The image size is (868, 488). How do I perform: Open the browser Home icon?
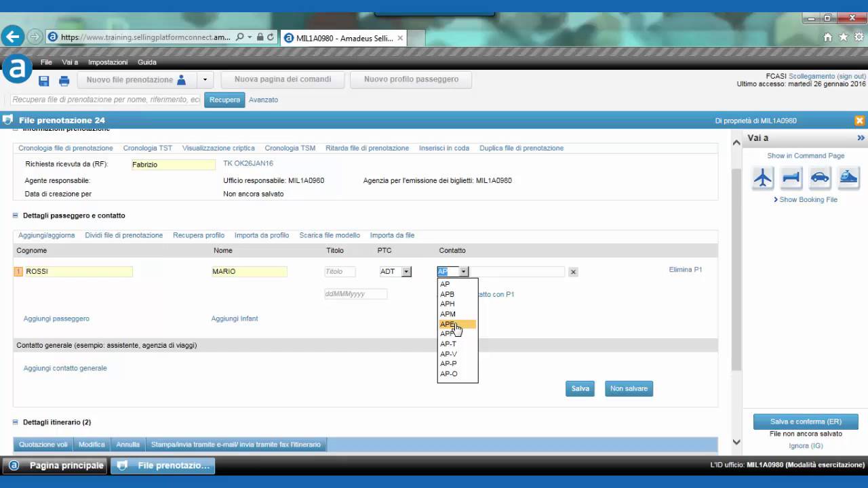coord(827,37)
